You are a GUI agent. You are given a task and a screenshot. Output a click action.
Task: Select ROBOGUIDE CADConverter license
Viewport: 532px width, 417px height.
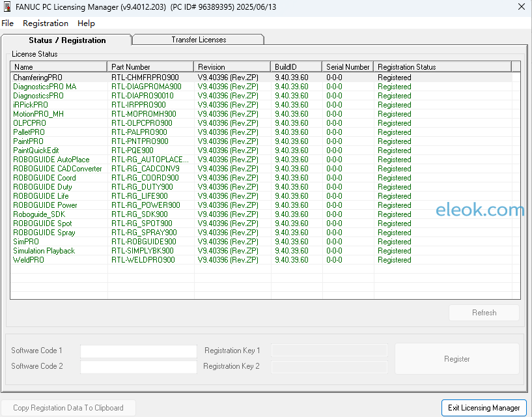(261, 169)
